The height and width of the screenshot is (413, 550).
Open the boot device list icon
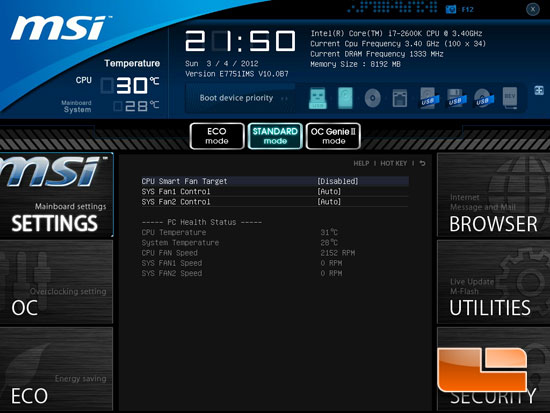point(539,90)
